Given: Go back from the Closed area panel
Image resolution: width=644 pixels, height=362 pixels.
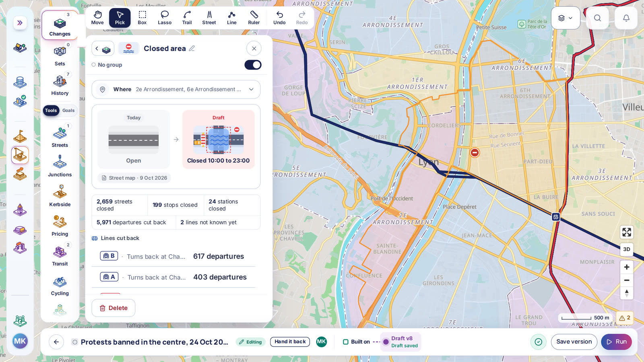Looking at the screenshot, I should coord(103,49).
